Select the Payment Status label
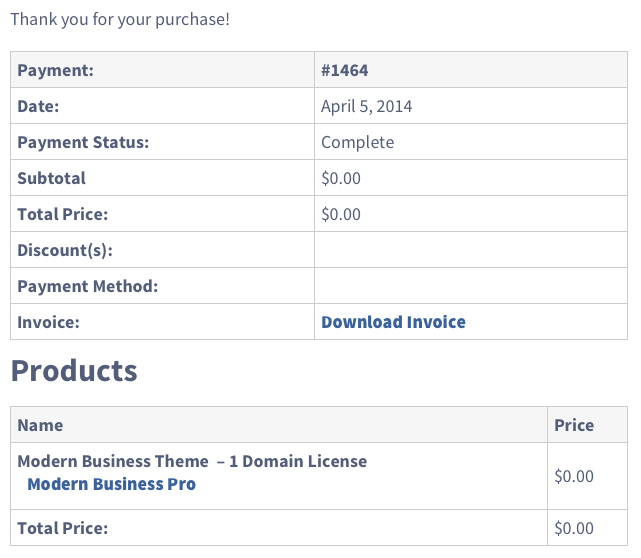Viewport: 641px width, 558px height. (x=83, y=142)
